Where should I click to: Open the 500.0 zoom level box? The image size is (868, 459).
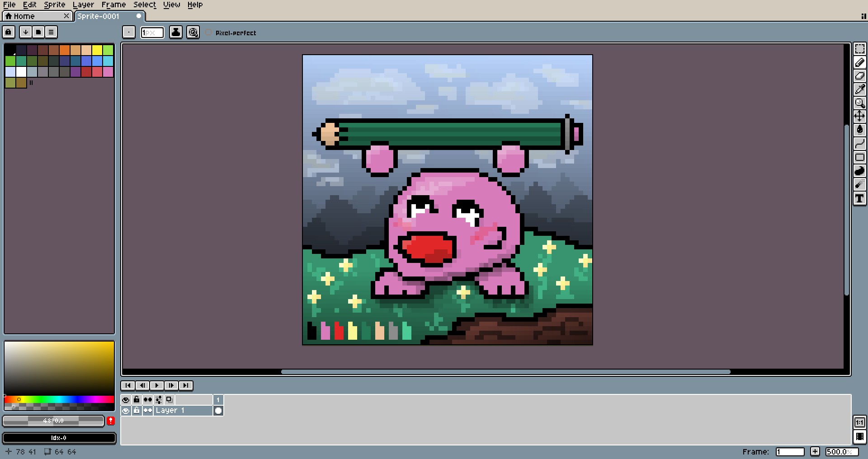tap(841, 451)
